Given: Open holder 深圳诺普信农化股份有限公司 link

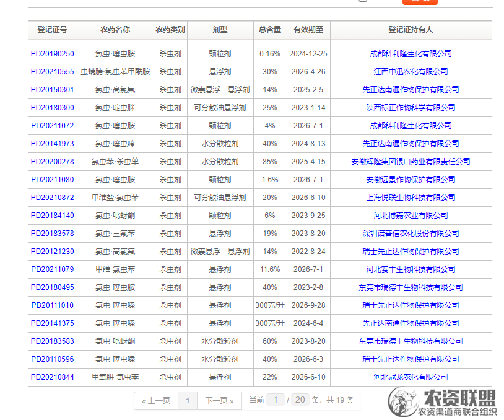Looking at the screenshot, I should coord(411,234).
